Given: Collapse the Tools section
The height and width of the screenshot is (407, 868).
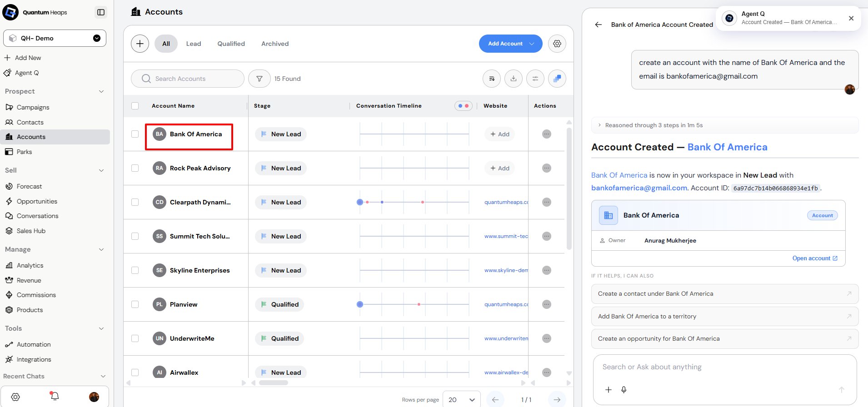Looking at the screenshot, I should coord(101,328).
